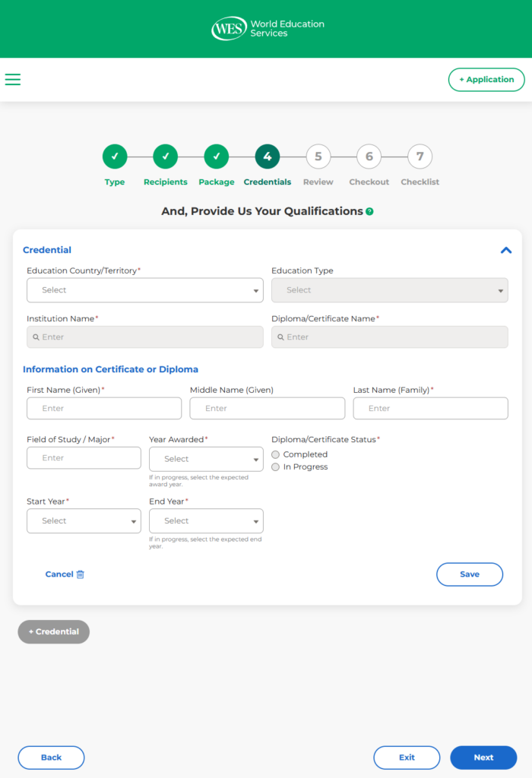Image resolution: width=532 pixels, height=778 pixels.
Task: Click the WES World Education Services logo
Action: (x=268, y=29)
